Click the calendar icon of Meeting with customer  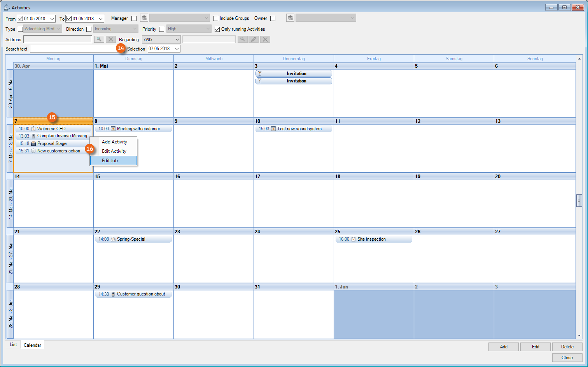click(113, 129)
